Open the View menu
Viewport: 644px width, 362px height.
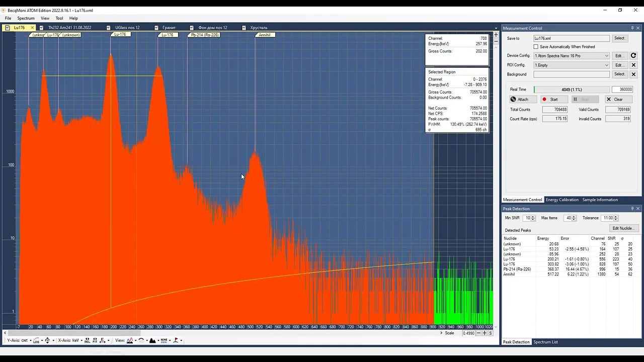45,18
